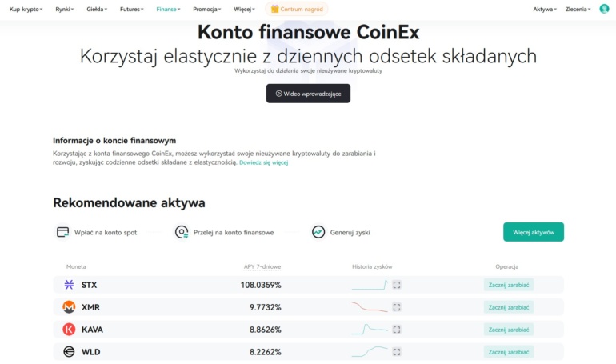The height and width of the screenshot is (364, 616).
Task: Expand the XMR profit history chart
Action: 396,307
